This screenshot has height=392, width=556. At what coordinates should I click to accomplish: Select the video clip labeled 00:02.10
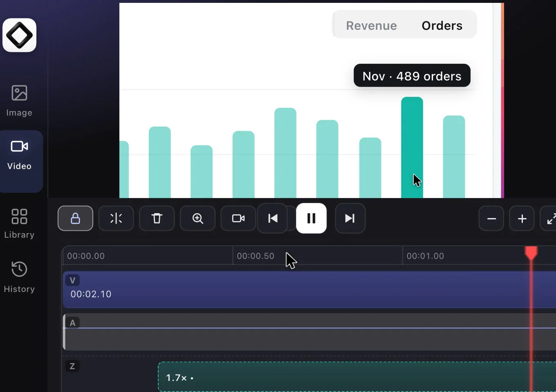309,290
